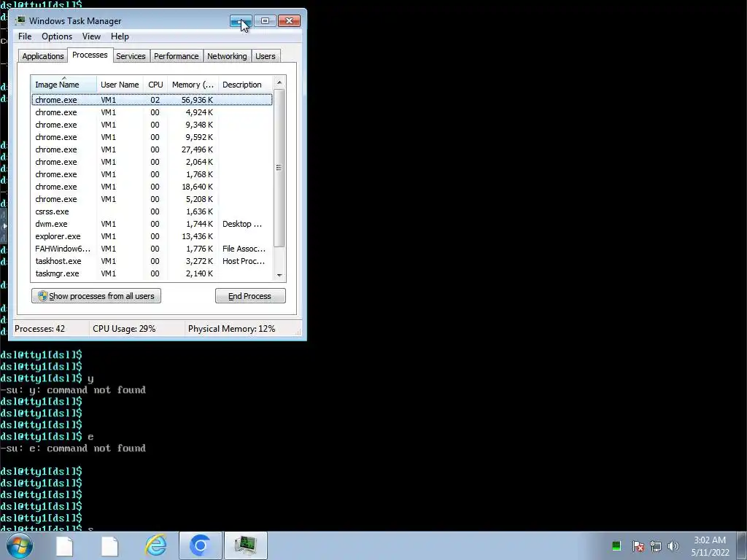This screenshot has width=747, height=560.
Task: Open the View menu
Action: click(x=91, y=36)
